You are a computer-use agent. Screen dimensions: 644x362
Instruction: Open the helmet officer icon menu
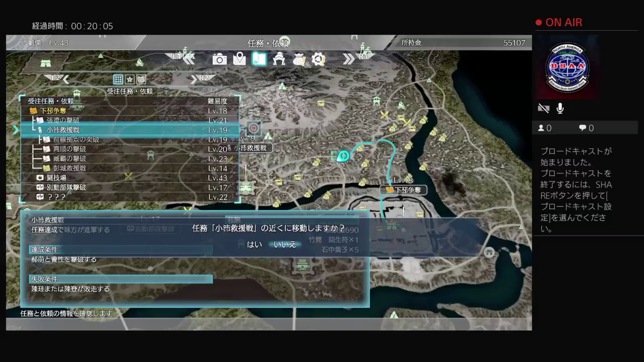coord(279,59)
